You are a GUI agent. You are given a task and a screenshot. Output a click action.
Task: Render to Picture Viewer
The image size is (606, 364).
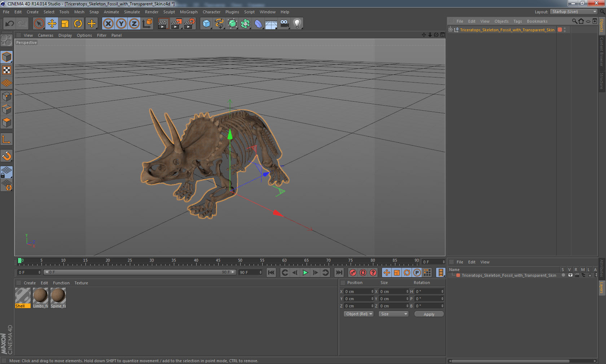[x=176, y=24]
